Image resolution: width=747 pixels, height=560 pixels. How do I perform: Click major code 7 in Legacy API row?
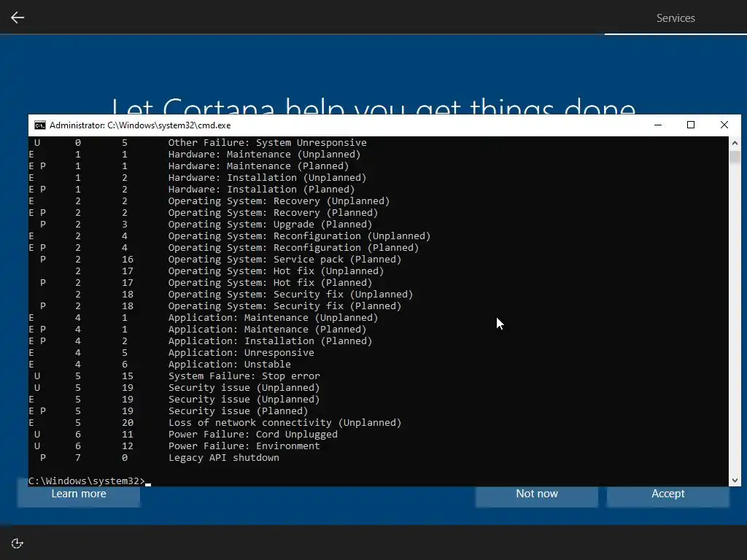[77, 458]
